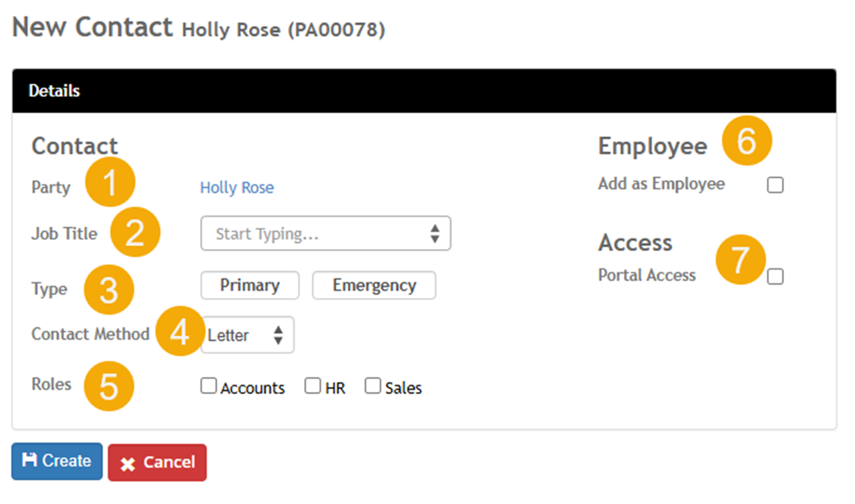This screenshot has height=504, width=855.
Task: Click the PA00078 party reference text
Action: coord(337,31)
